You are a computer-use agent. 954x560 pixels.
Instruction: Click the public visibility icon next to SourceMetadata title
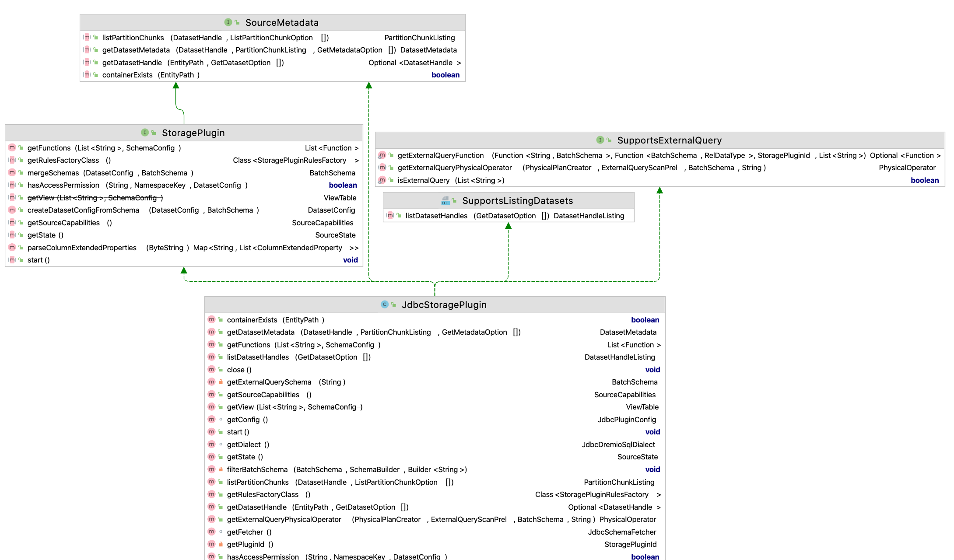point(237,22)
